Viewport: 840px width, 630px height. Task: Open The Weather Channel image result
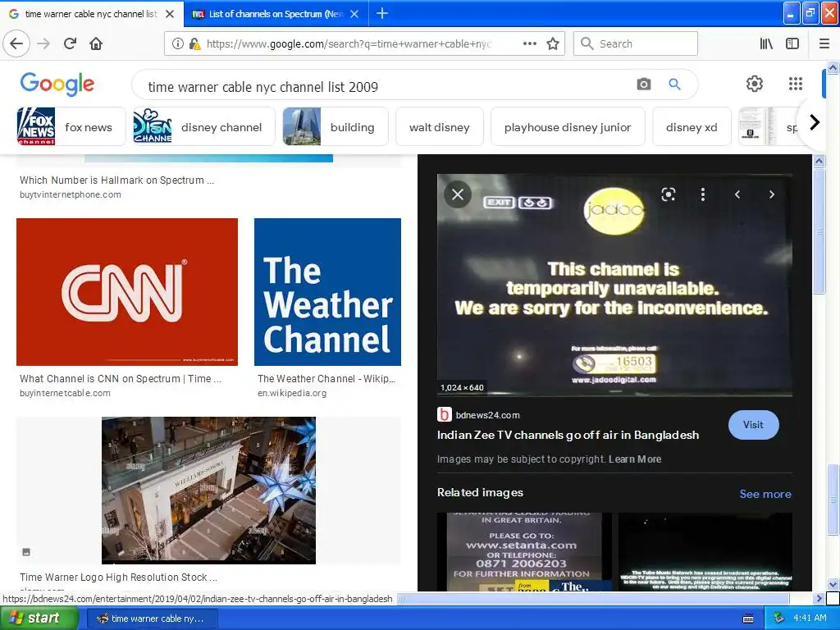coord(327,292)
